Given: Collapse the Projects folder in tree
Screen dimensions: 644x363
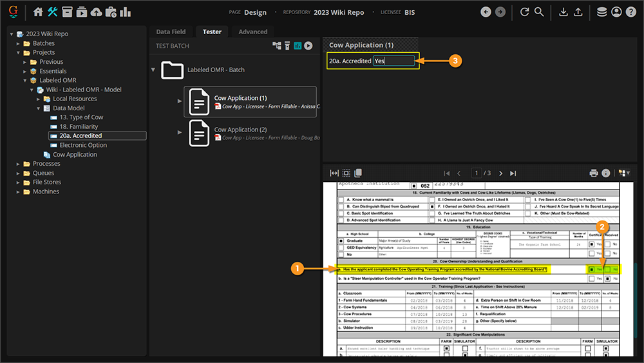Looking at the screenshot, I should coord(19,52).
